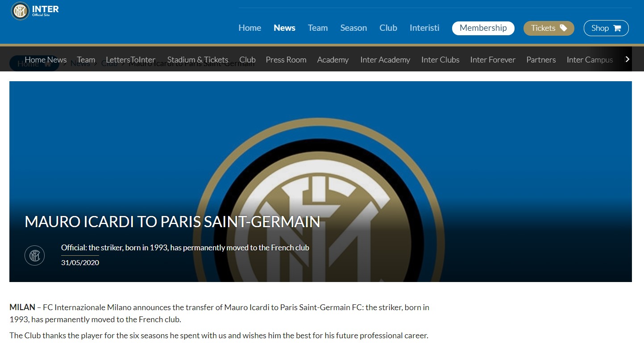Screen dimensions: 644x357
Task: Click the plain Academy item after Press Room
Action: [x=333, y=60]
